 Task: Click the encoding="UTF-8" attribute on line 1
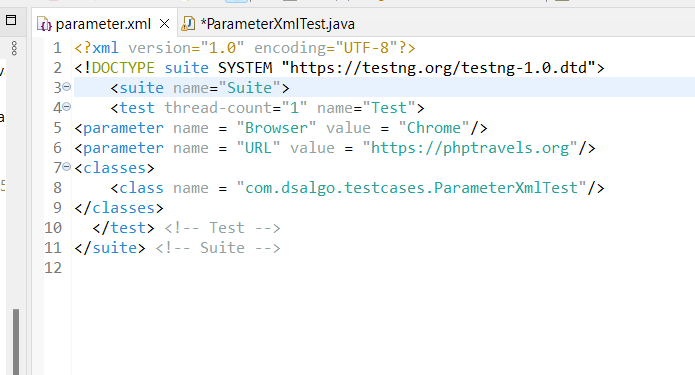(326, 48)
